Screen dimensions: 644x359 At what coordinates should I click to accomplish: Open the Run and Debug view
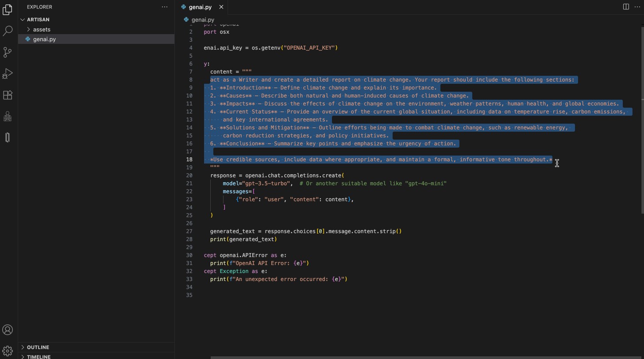(x=8, y=74)
